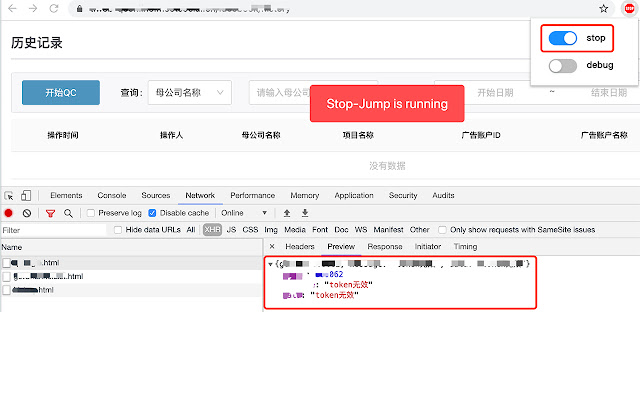Filter requests by CSS type
This screenshot has height=400, width=640.
(250, 230)
